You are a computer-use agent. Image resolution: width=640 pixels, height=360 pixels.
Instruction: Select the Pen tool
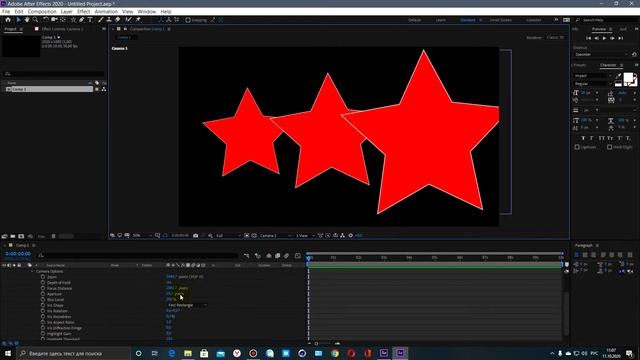click(82, 20)
